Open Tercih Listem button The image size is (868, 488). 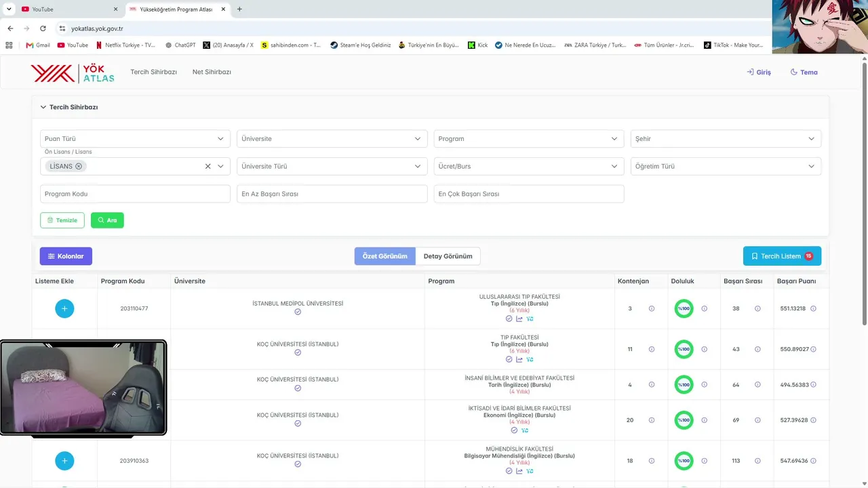coord(782,256)
